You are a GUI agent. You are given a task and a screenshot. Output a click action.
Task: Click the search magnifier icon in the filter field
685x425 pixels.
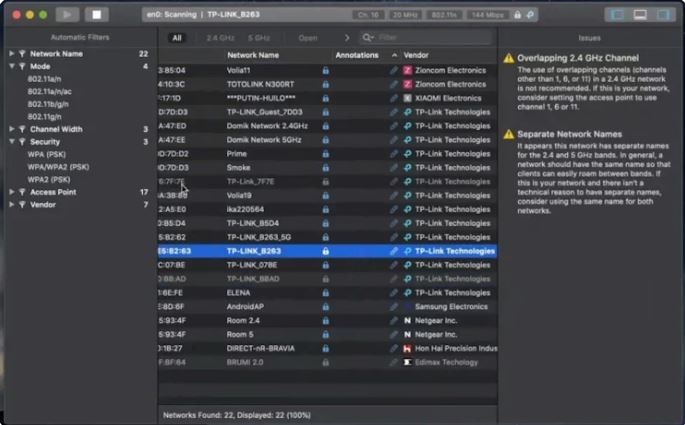pyautogui.click(x=368, y=38)
